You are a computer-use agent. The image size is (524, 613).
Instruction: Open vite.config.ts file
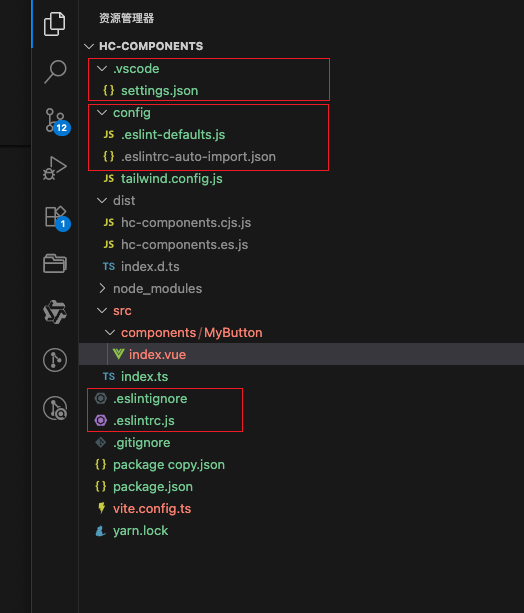pos(152,509)
